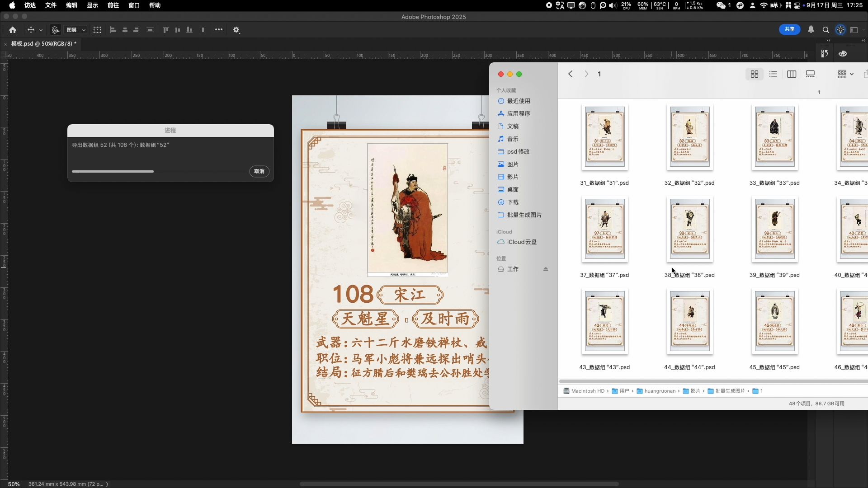868x488 pixels.
Task: Open the Apple menu
Action: click(x=12, y=5)
